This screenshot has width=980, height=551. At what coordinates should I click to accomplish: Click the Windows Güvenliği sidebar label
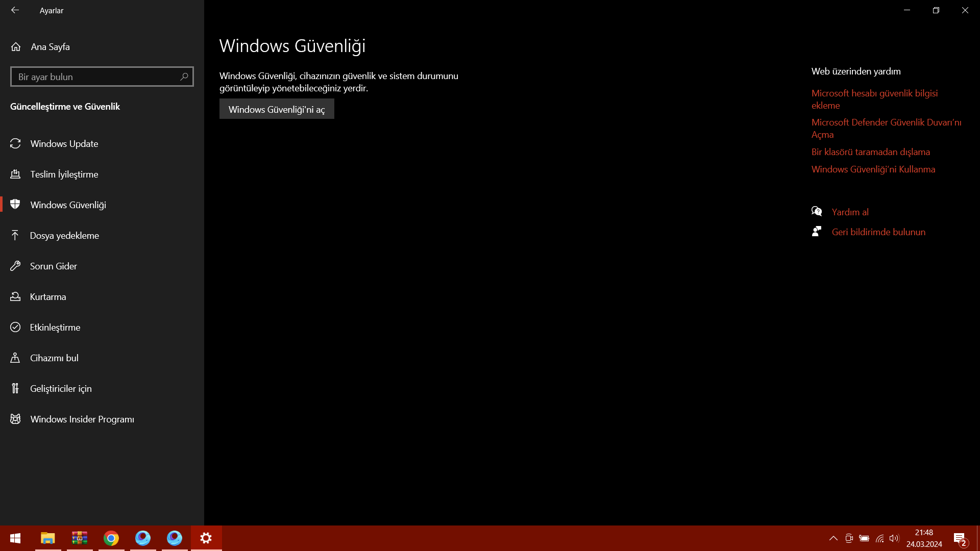coord(68,205)
